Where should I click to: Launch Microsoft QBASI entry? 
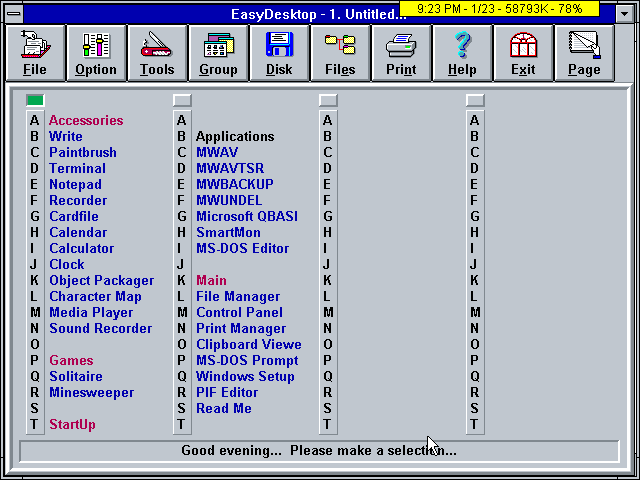247,216
